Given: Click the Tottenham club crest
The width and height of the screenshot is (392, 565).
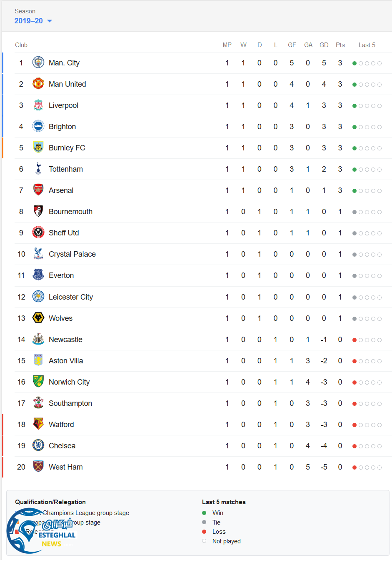Looking at the screenshot, I should point(38,169).
